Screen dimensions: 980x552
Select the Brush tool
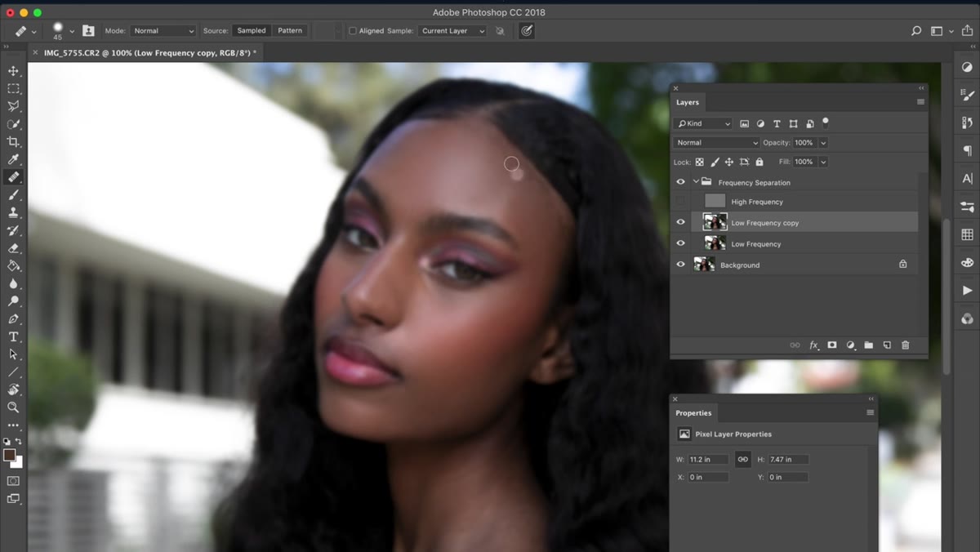(13, 195)
